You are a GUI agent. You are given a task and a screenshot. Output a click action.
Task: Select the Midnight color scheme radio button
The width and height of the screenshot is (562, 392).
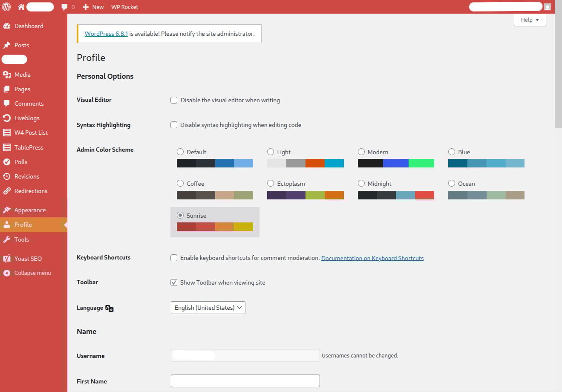click(x=361, y=183)
